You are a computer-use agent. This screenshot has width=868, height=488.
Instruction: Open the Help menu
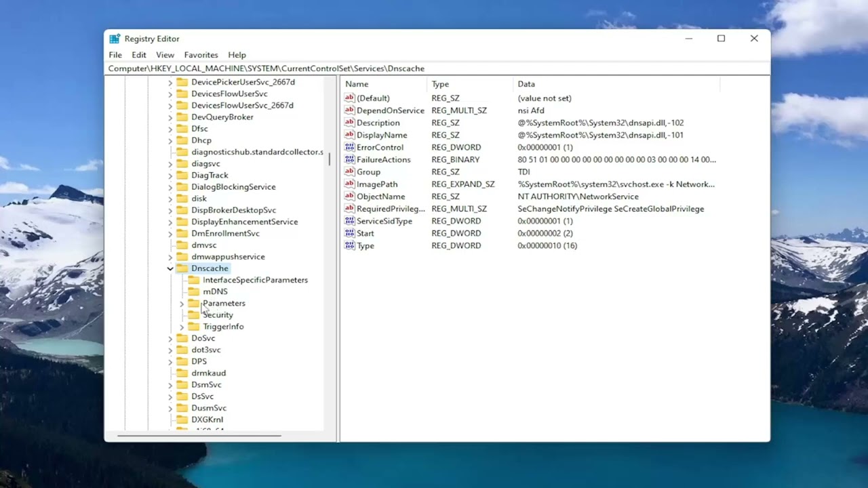(237, 55)
